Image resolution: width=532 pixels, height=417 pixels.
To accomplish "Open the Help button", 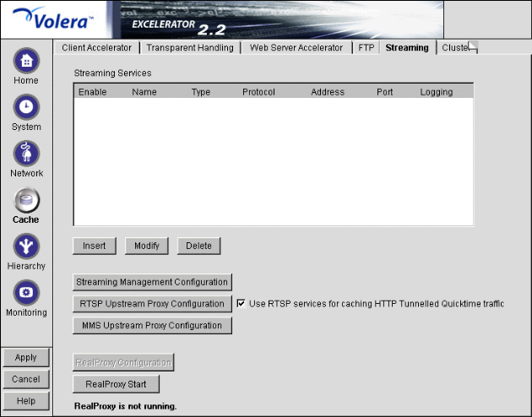I will [26, 401].
